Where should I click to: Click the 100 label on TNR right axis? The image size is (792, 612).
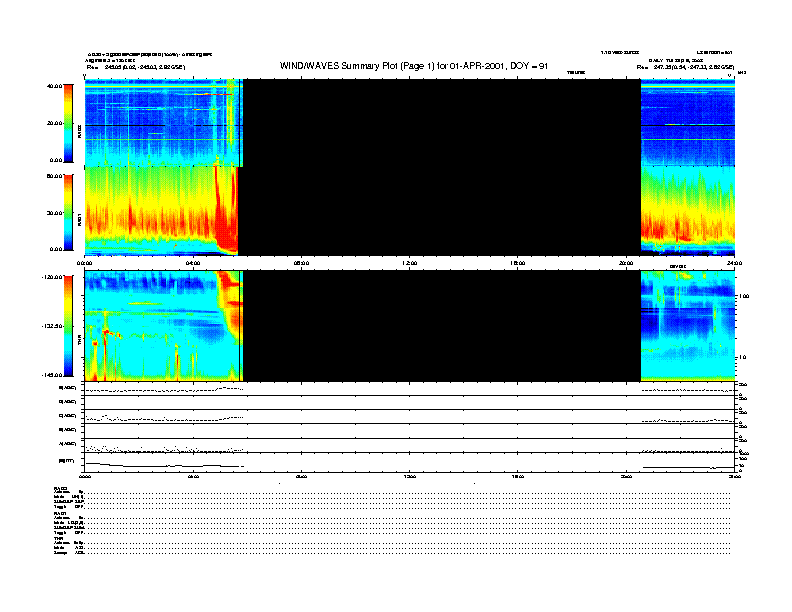click(744, 296)
